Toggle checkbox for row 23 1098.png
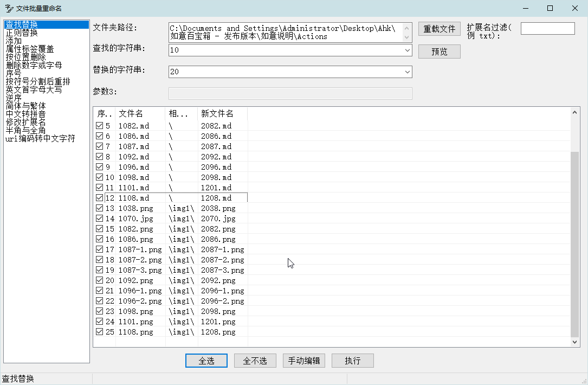This screenshot has width=588, height=385. (99, 311)
